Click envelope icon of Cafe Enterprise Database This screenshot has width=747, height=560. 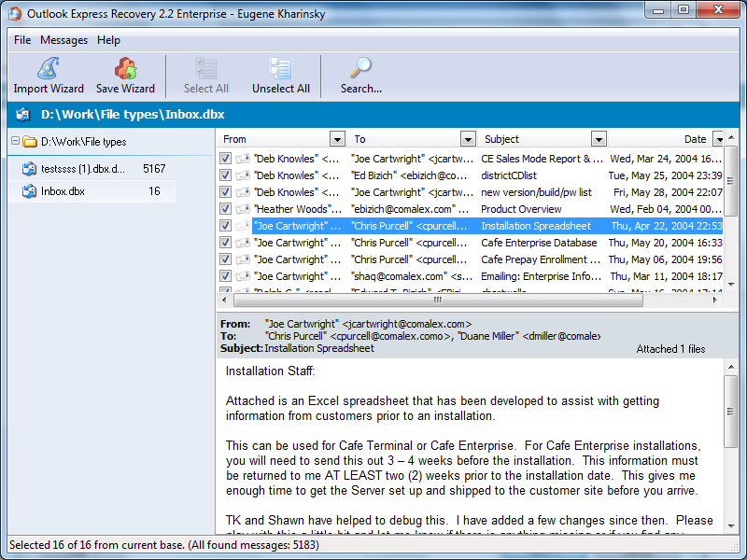click(243, 243)
